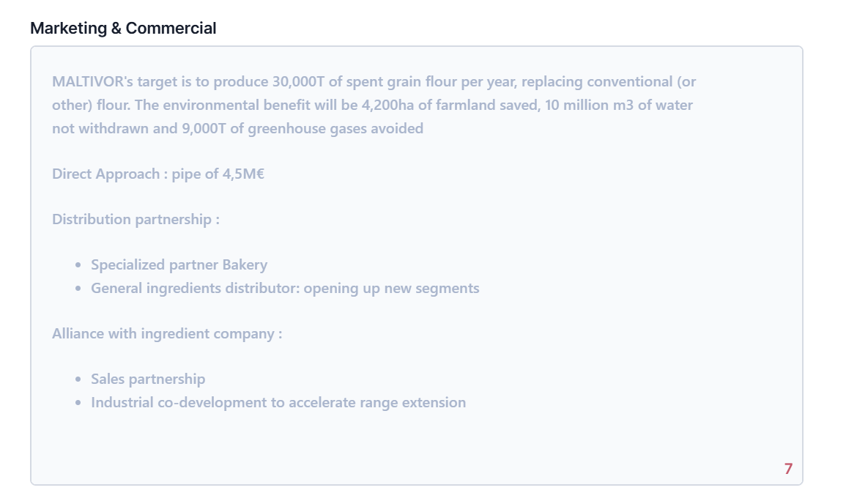Click the "Specialized partner Bakery" bullet text
Viewport: 857px width, 504px height.
(x=179, y=265)
